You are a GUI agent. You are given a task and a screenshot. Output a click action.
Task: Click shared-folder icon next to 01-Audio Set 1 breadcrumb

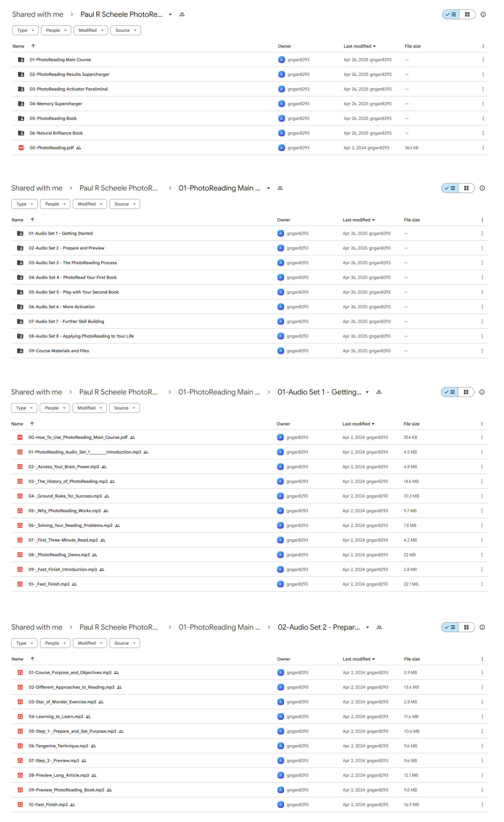coord(379,392)
